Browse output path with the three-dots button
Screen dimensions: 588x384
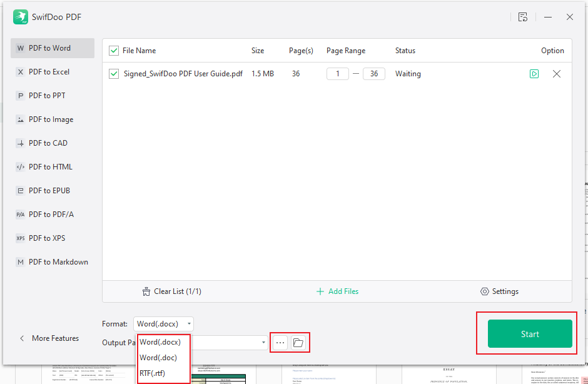click(280, 343)
